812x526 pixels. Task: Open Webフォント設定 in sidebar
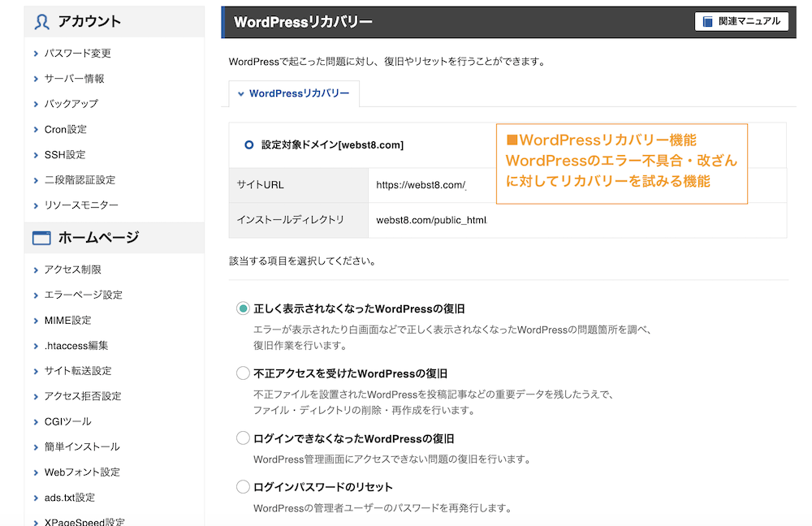coord(82,472)
